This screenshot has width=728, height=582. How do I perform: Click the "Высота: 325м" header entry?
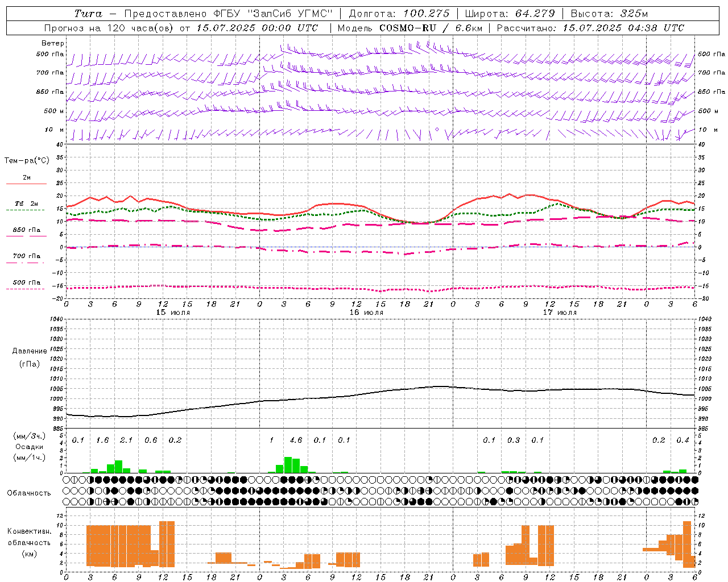point(609,14)
